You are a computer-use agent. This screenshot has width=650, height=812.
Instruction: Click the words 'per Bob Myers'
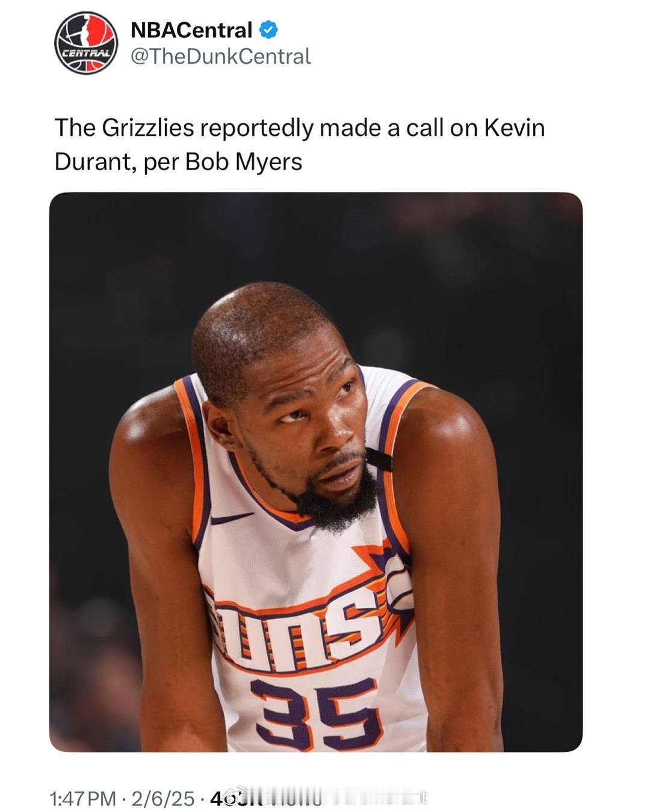[223, 162]
